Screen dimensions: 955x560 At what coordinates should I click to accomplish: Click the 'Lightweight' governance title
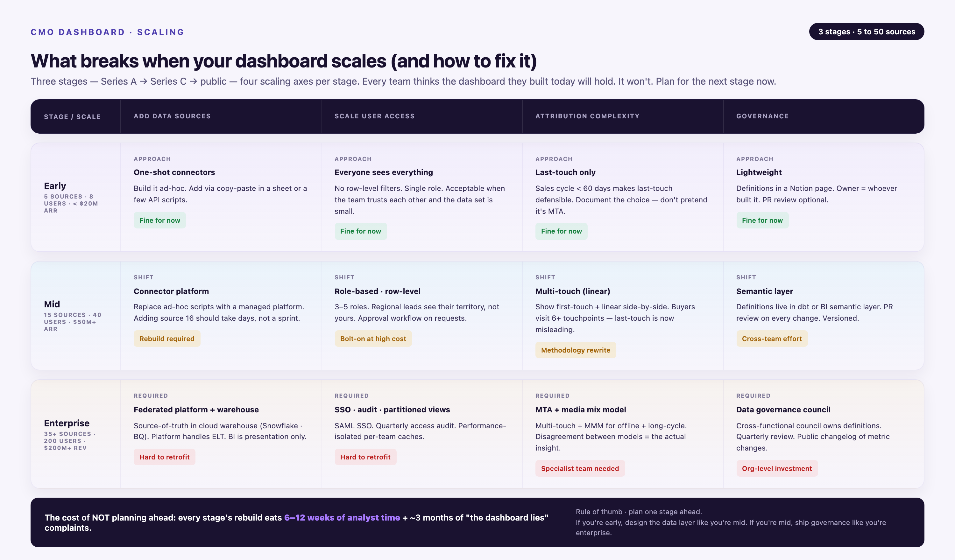759,172
